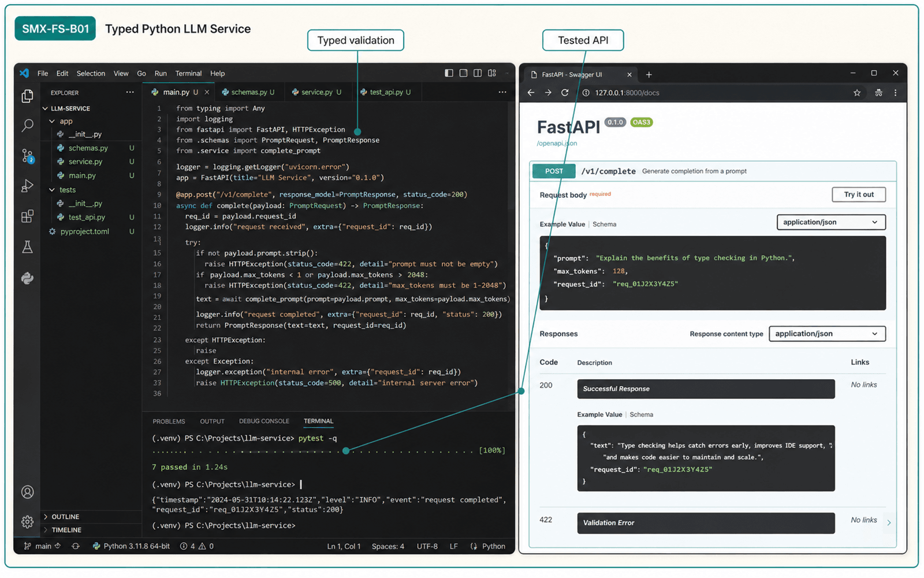Open the Manage gear in VS Code
This screenshot has width=924, height=578.
[27, 522]
